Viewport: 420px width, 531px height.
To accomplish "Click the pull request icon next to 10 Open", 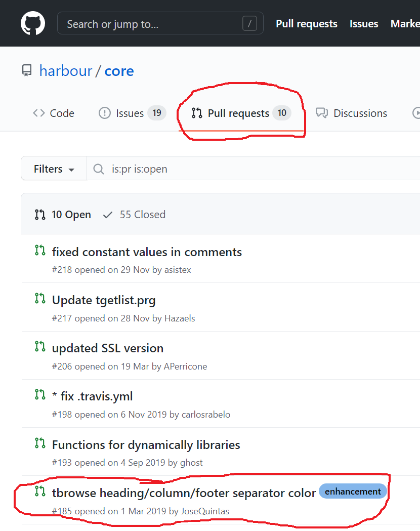I will [40, 215].
